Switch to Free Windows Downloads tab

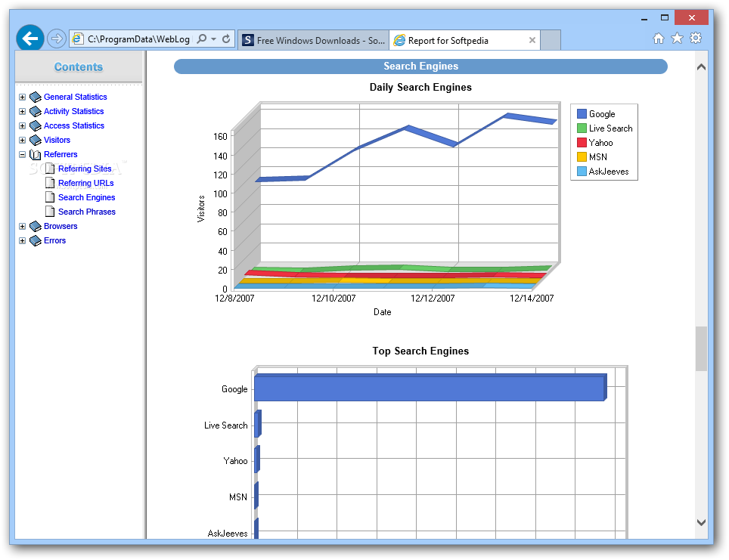coord(314,40)
